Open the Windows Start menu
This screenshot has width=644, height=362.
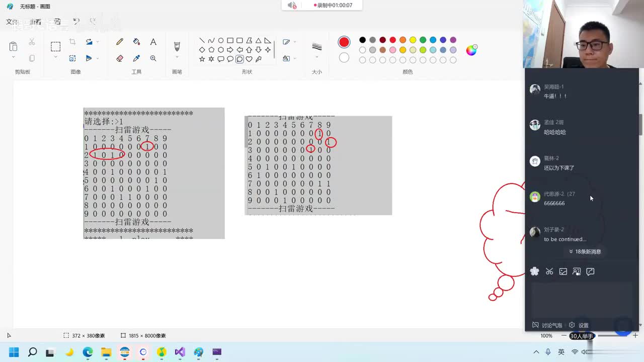coord(14,352)
